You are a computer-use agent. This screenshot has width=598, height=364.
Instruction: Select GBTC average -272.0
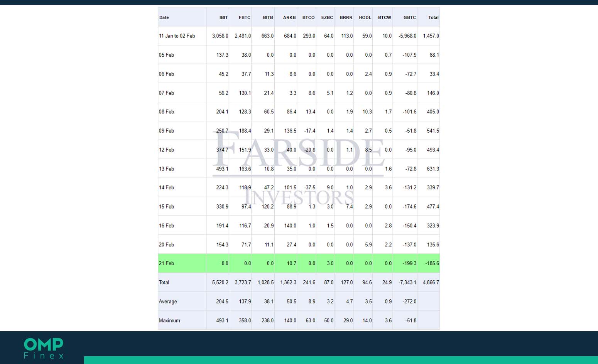(x=409, y=302)
